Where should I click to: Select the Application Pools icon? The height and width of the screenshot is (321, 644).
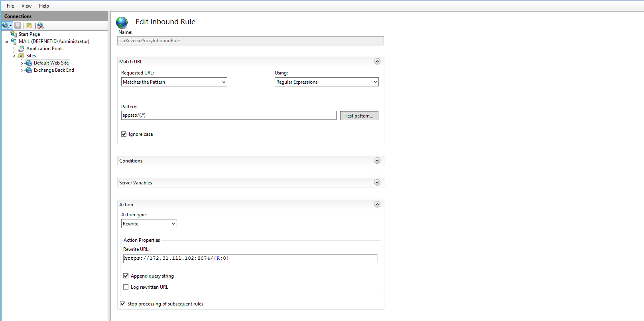coord(22,49)
